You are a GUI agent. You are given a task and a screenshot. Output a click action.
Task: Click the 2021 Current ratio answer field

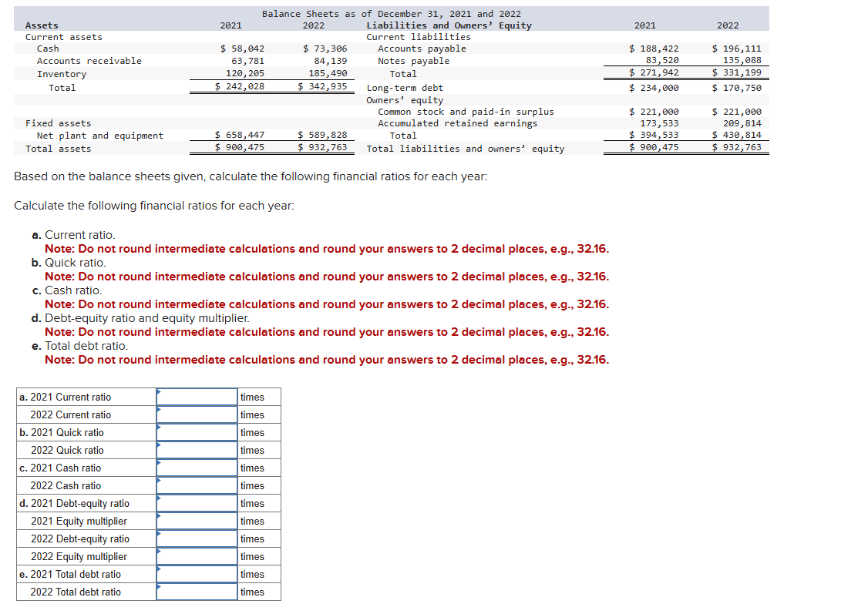[x=197, y=396]
